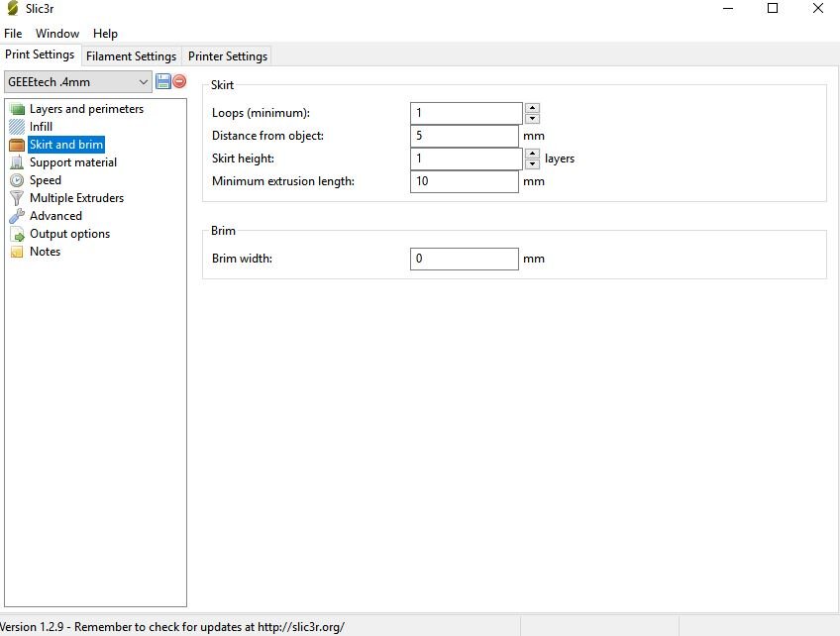Minimize the Slic3r window
This screenshot has height=636, width=840.
tap(728, 8)
